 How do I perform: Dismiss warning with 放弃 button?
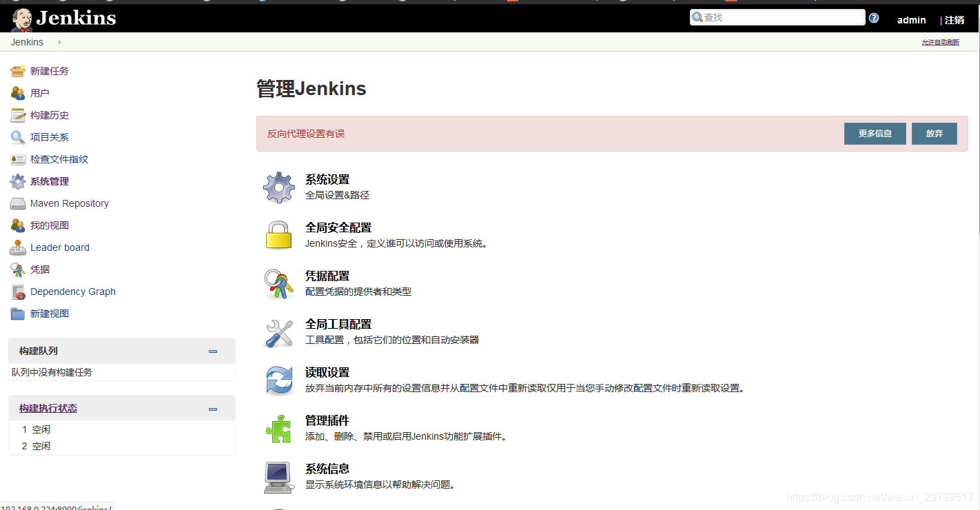[935, 134]
